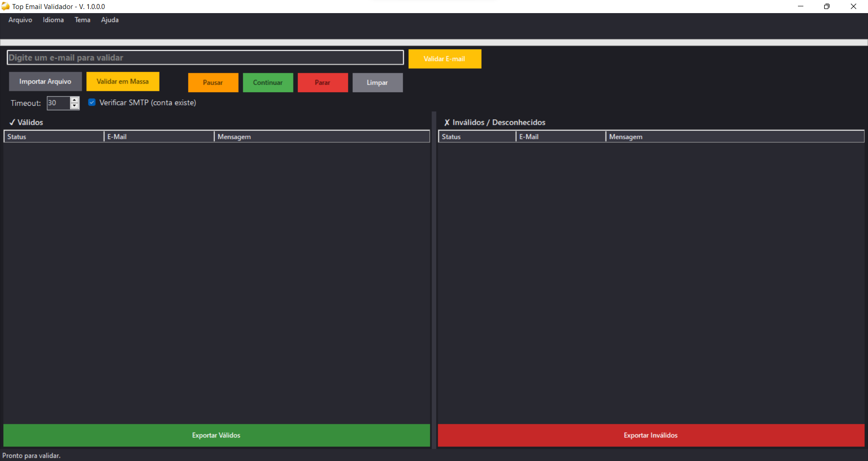Open the Ajuda menu
This screenshot has height=461, width=868.
(110, 20)
